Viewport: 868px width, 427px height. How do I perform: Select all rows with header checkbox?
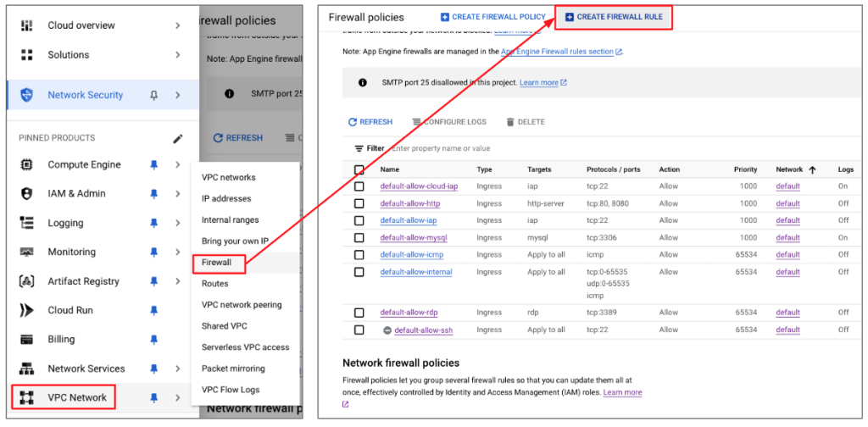point(359,169)
